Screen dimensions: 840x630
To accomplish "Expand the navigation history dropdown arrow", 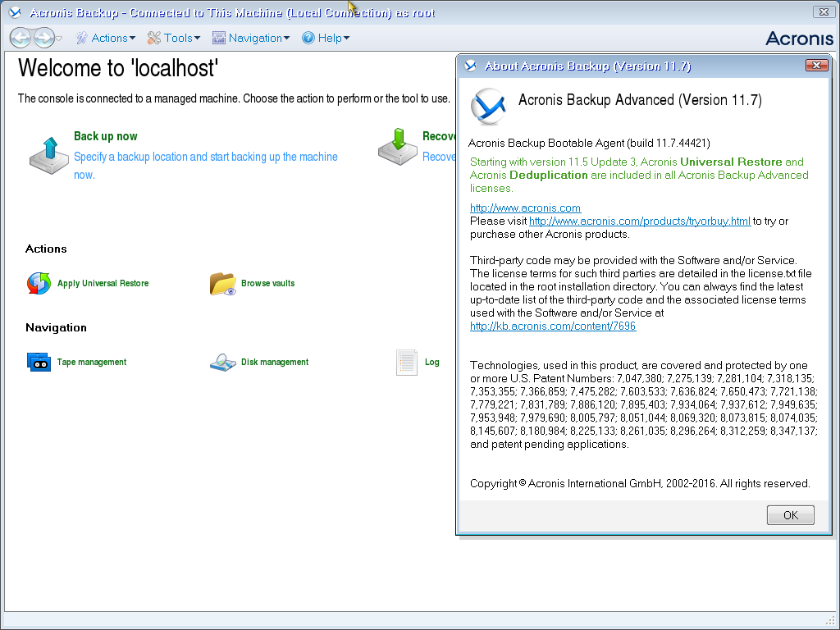I will tap(59, 38).
